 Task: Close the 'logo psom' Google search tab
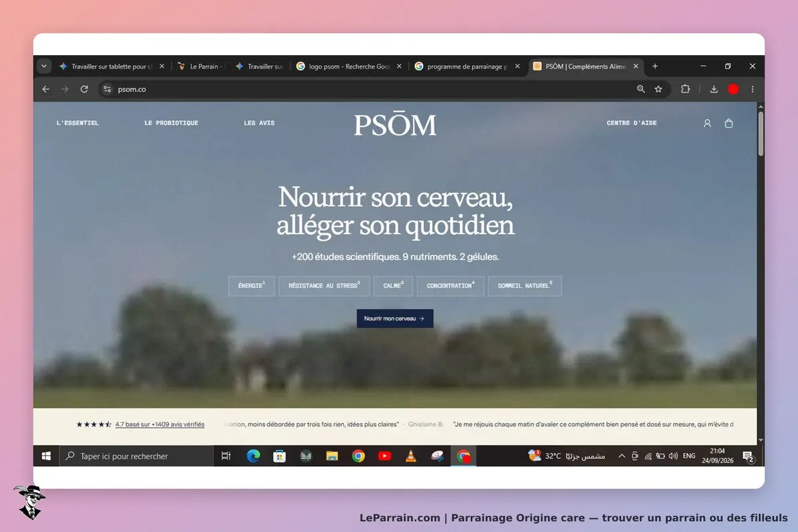click(399, 66)
